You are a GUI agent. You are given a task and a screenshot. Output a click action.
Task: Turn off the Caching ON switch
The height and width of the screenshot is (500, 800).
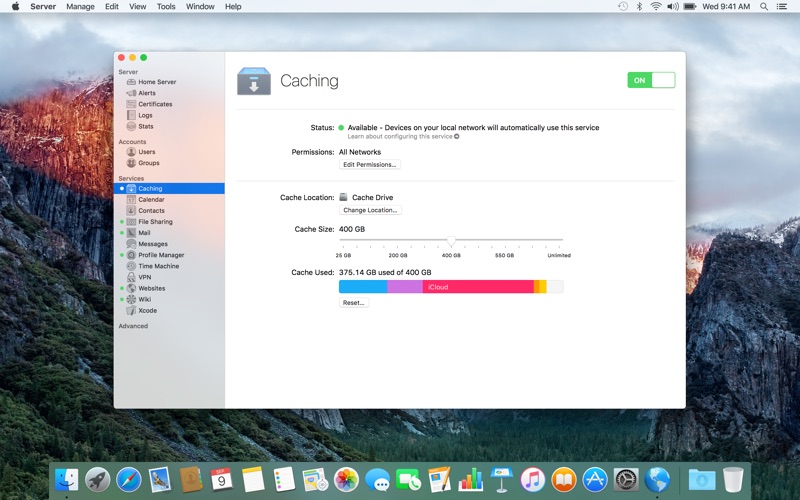pos(651,80)
